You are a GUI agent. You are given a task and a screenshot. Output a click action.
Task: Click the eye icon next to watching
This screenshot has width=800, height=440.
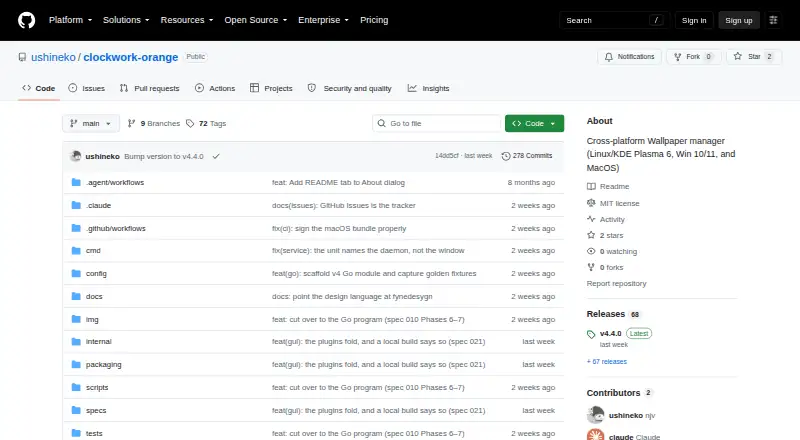591,251
